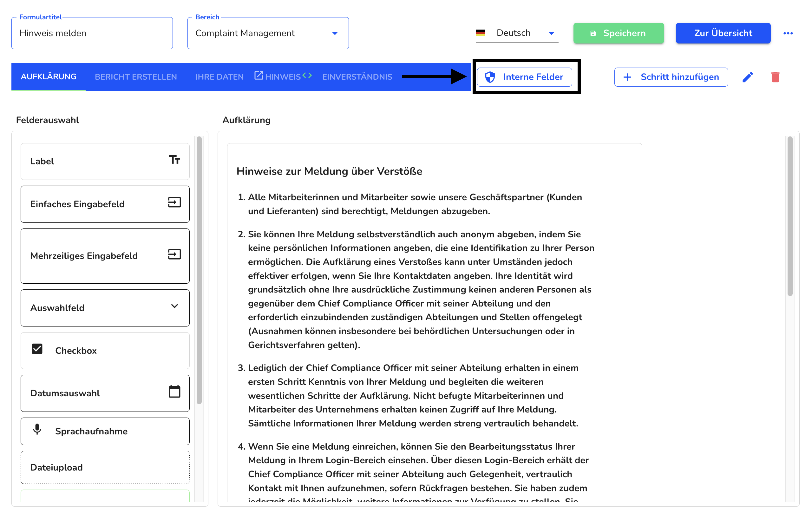The width and height of the screenshot is (812, 521).
Task: Go to Zur Übersicht
Action: (723, 33)
